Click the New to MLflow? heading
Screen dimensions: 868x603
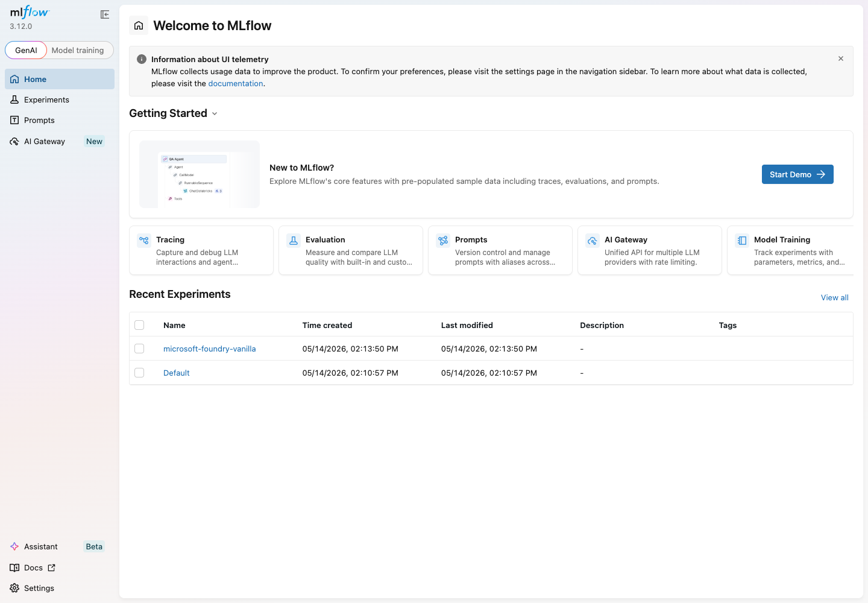point(301,168)
